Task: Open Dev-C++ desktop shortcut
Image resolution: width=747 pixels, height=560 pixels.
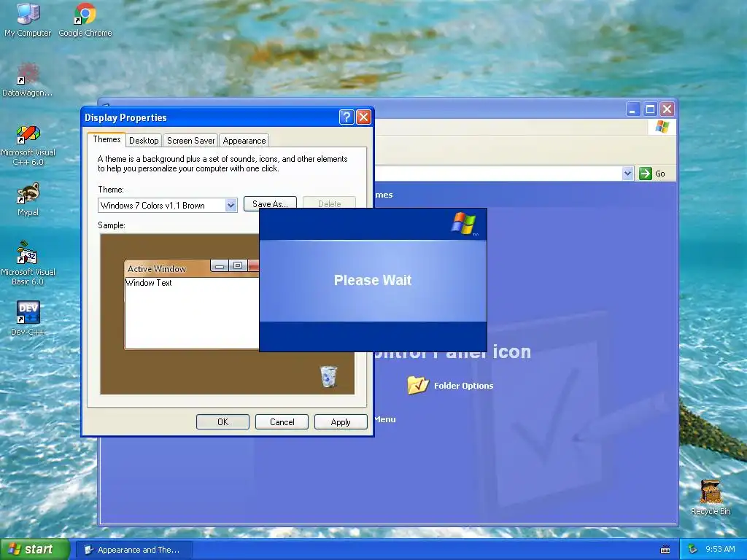Action: [x=28, y=318]
